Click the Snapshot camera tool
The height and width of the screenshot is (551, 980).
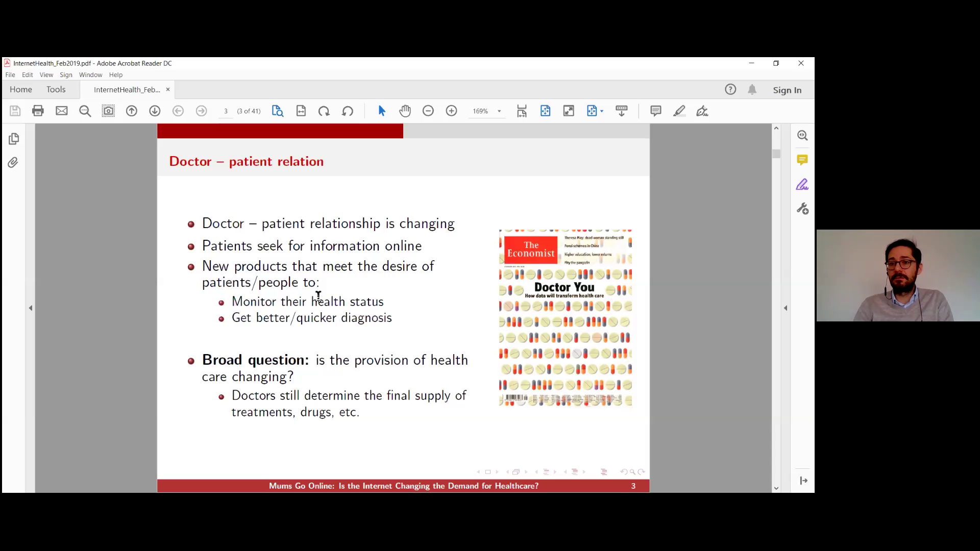pyautogui.click(x=108, y=111)
